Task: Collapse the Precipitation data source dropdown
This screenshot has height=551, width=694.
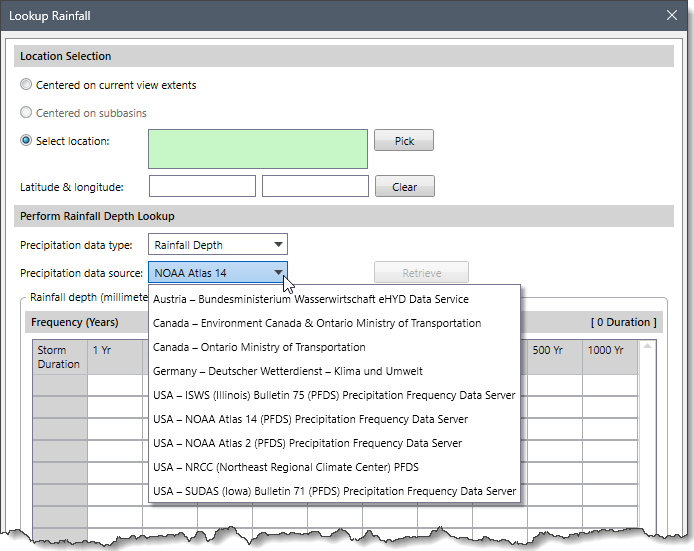Action: 218,273
